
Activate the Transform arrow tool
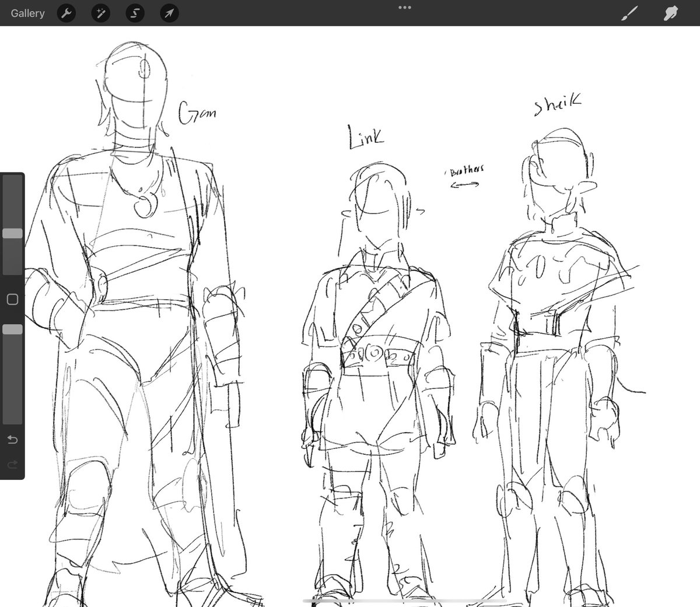click(169, 13)
